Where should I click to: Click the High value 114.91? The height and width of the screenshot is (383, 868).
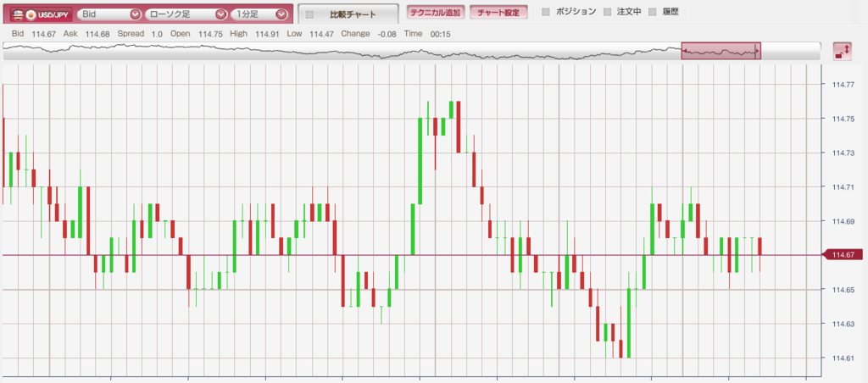click(x=267, y=34)
